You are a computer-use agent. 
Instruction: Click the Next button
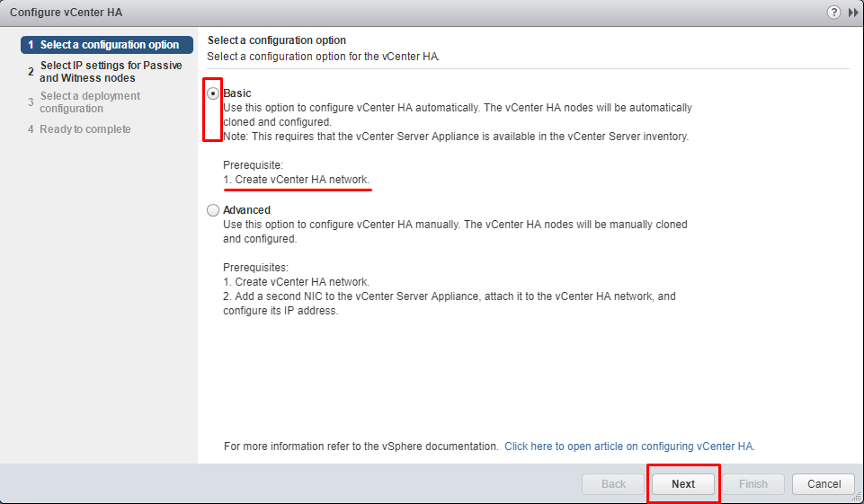(x=683, y=484)
